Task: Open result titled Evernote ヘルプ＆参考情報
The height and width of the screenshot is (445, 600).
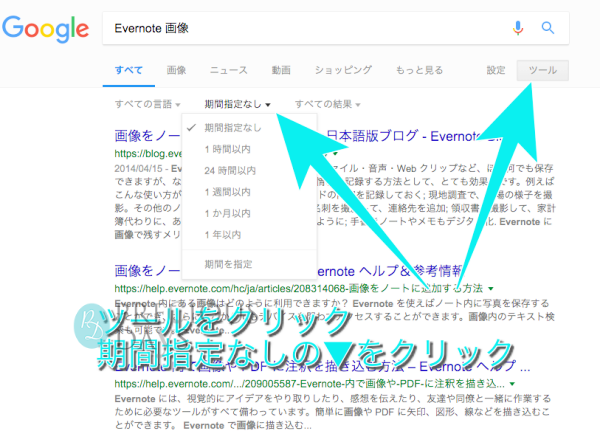Action: click(390, 271)
